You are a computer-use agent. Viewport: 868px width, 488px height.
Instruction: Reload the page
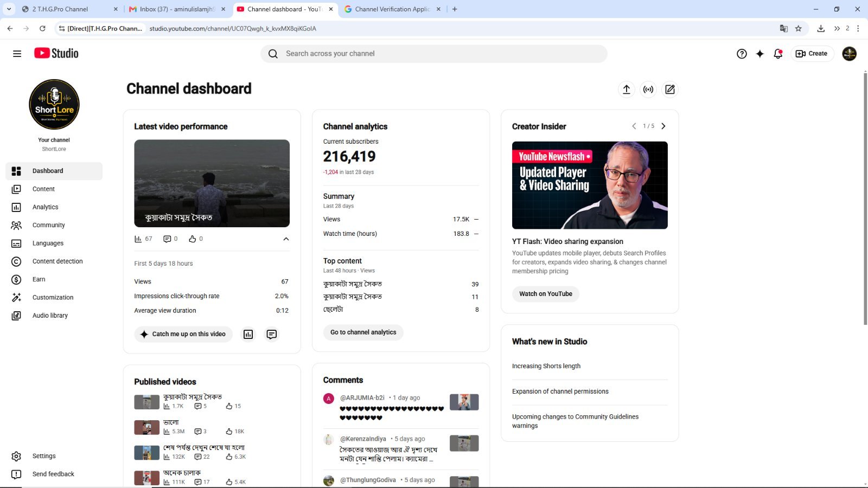point(42,29)
